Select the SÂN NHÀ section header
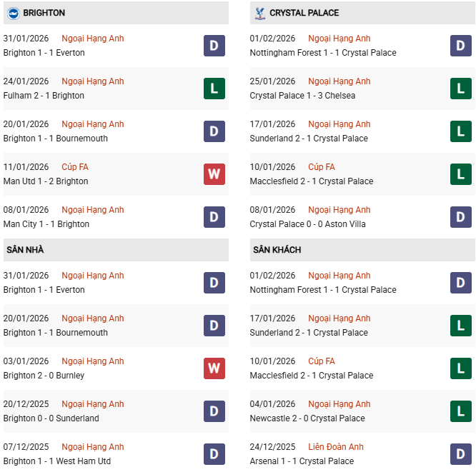The image size is (476, 472). pos(26,250)
